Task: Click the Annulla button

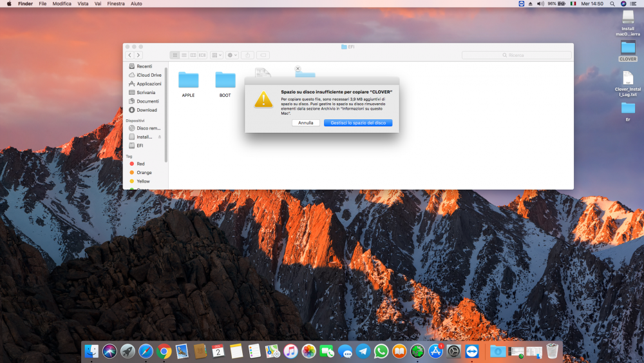Action: click(x=305, y=123)
